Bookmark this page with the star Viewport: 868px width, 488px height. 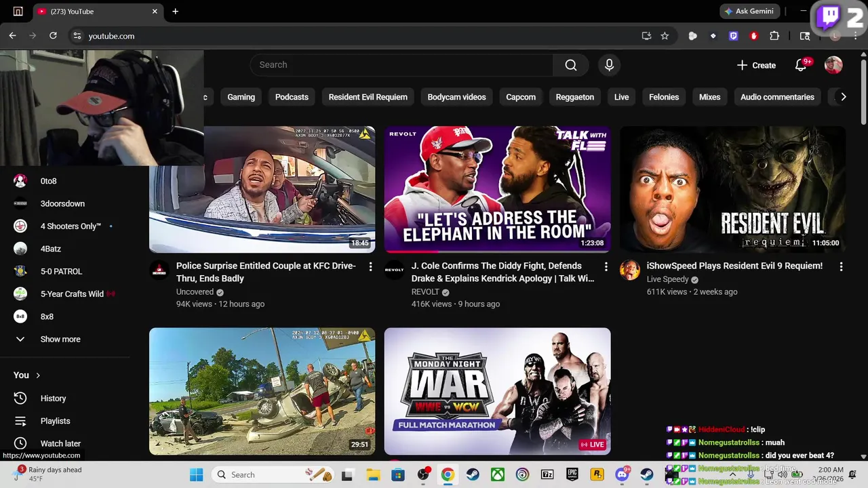665,36
